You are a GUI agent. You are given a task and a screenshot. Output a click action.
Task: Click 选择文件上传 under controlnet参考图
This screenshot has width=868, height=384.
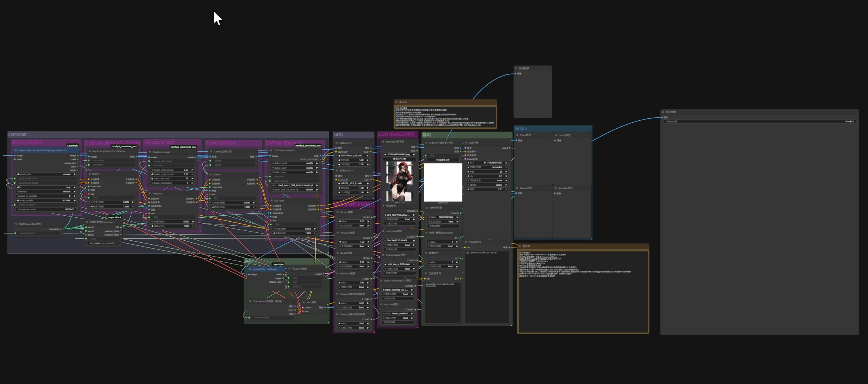[399, 159]
